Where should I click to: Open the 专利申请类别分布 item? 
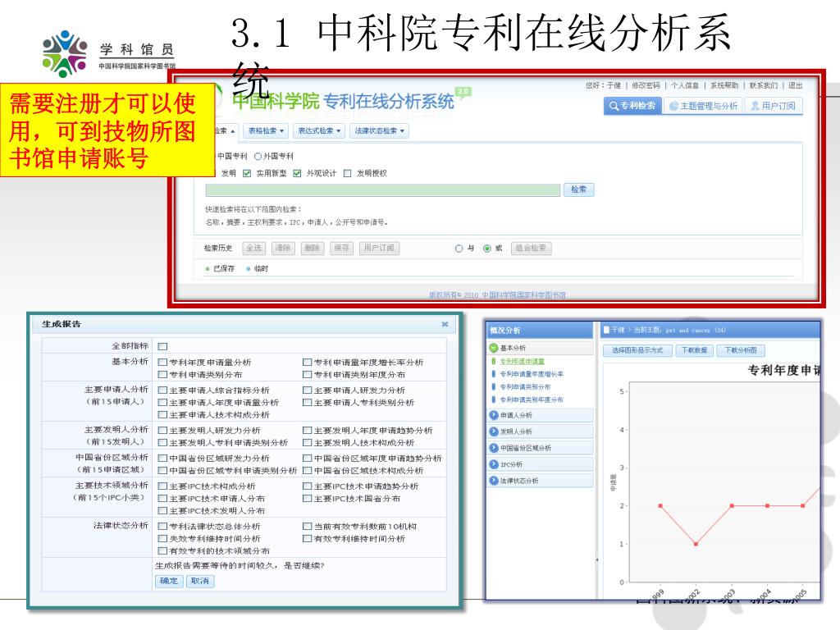click(x=525, y=387)
